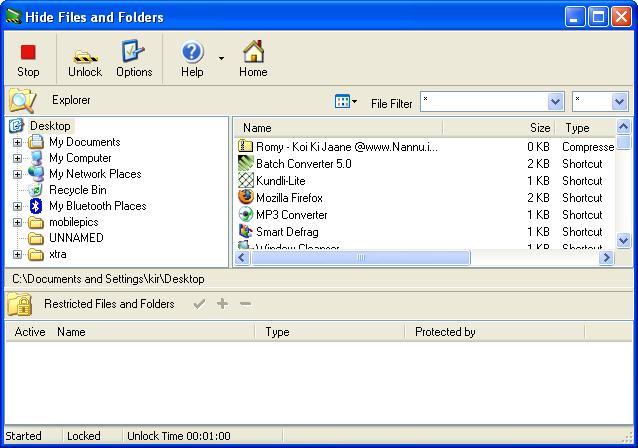Select the Mozilla Firefox file name
This screenshot has width=638, height=448.
point(289,198)
